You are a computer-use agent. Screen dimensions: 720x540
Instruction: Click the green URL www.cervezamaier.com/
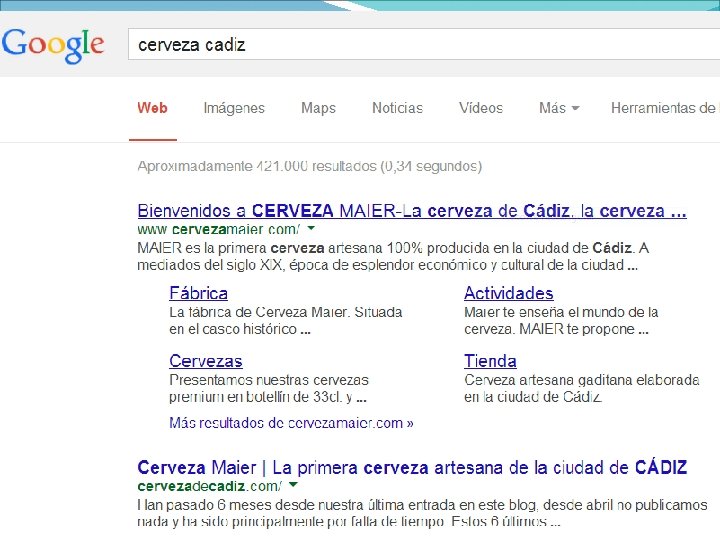219,229
